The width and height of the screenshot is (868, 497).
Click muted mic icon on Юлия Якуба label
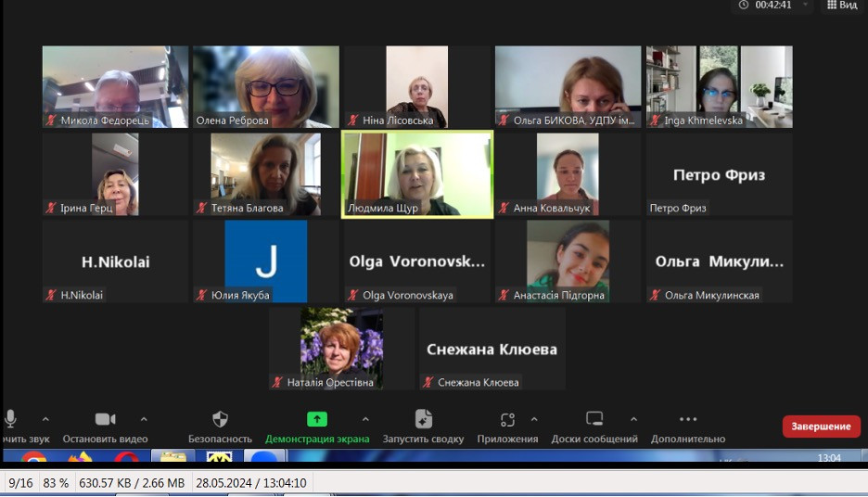pyautogui.click(x=202, y=295)
